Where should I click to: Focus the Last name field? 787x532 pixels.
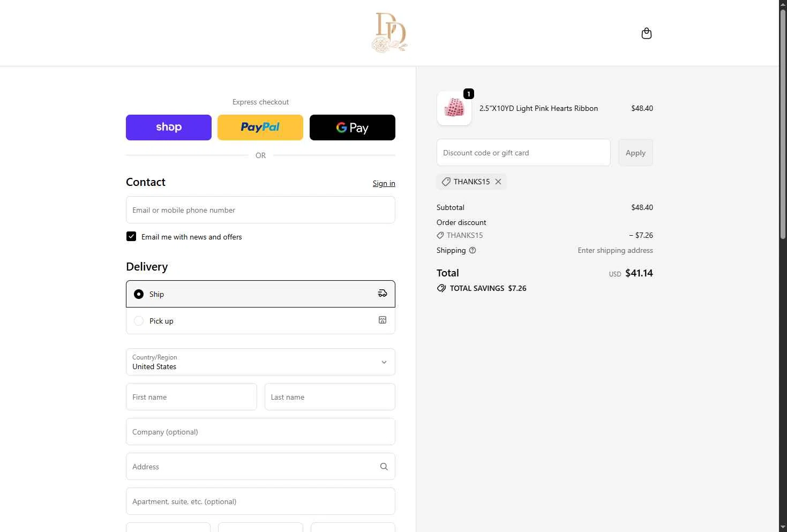coord(330,397)
